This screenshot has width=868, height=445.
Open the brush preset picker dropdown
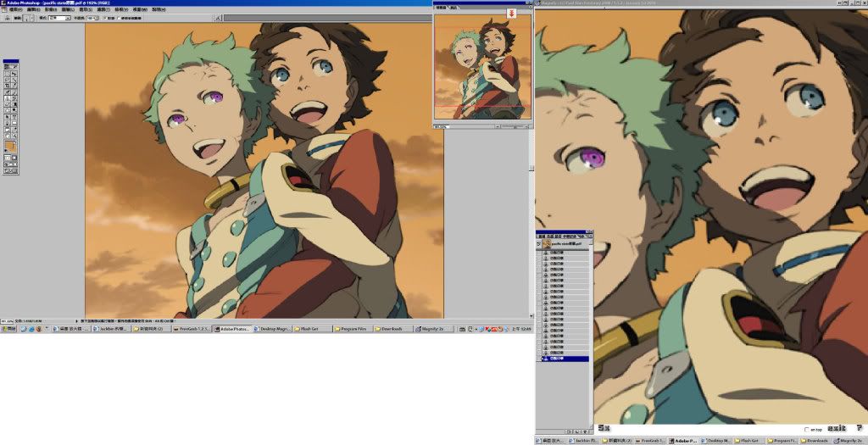(32, 17)
